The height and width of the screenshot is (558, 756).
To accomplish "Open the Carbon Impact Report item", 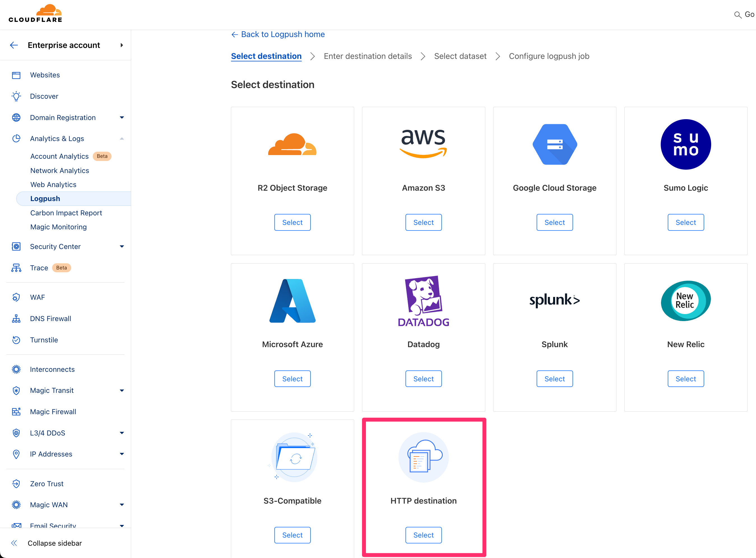I will pos(66,213).
